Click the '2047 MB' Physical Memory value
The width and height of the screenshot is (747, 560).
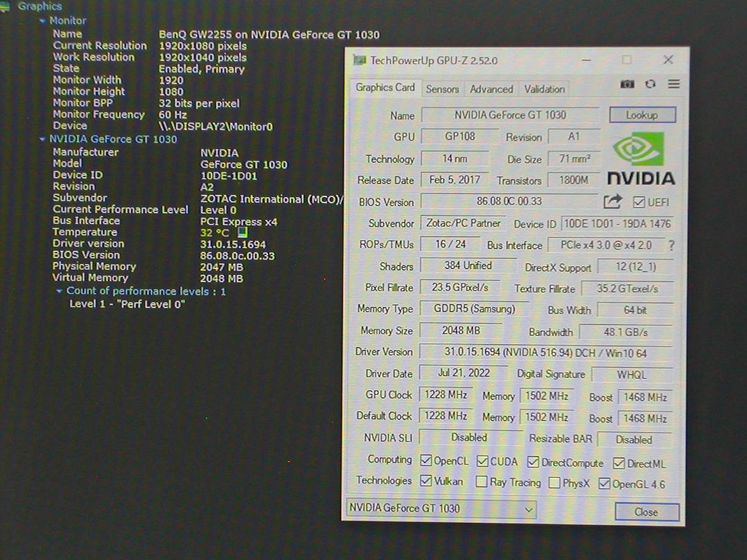pos(221,267)
